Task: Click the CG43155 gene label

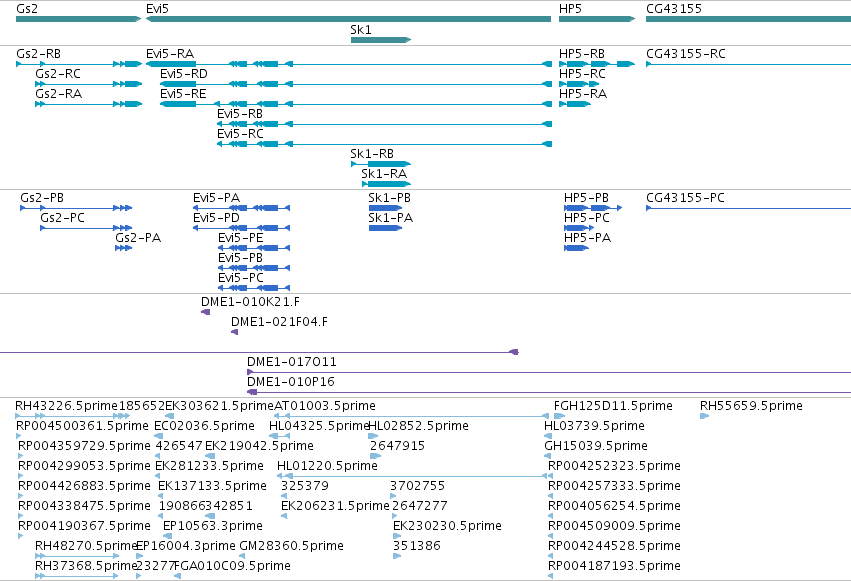Action: click(674, 9)
